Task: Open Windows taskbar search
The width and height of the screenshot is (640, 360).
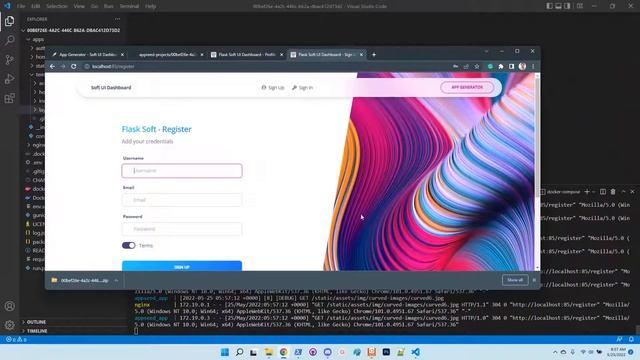Action: click(x=240, y=352)
